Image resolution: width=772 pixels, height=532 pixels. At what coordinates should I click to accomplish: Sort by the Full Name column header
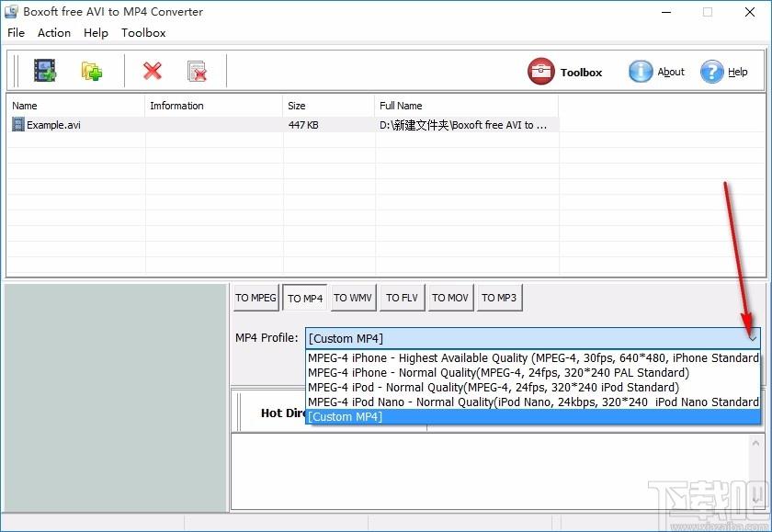466,106
